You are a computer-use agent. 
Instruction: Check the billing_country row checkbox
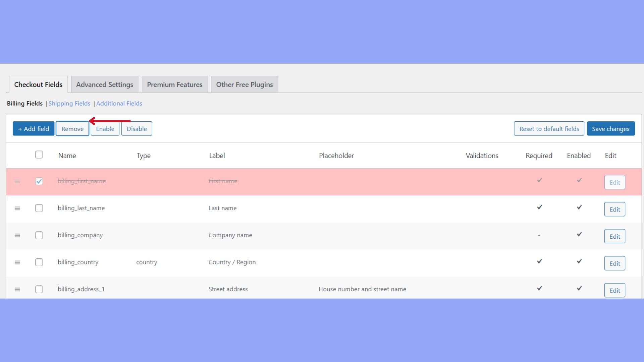(x=39, y=262)
